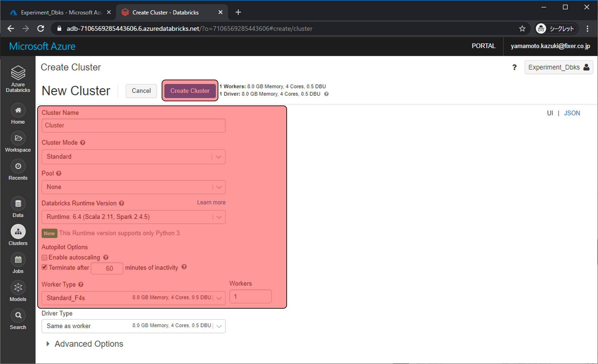Viewport: 598px width, 364px height.
Task: Open the Workspace folder icon
Action: point(18,138)
